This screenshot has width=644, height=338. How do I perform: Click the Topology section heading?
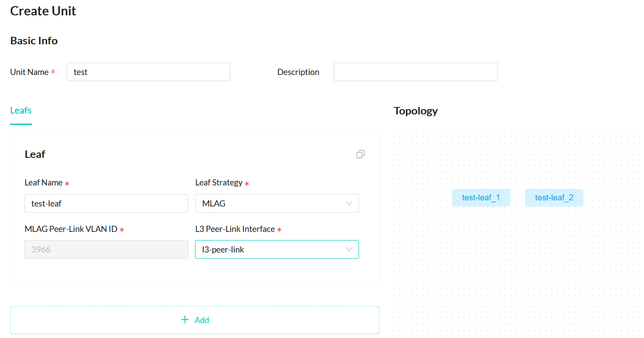click(415, 111)
